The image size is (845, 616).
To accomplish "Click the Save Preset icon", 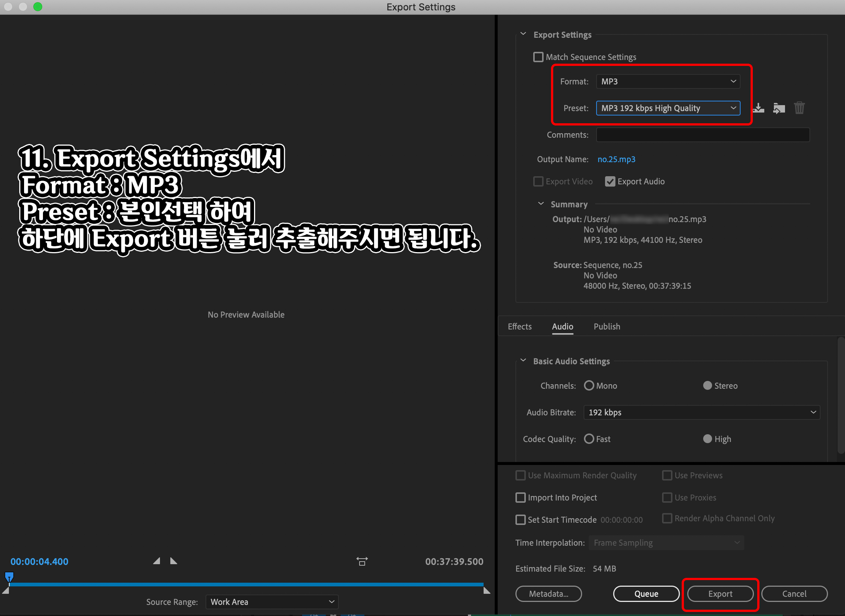I will point(758,108).
